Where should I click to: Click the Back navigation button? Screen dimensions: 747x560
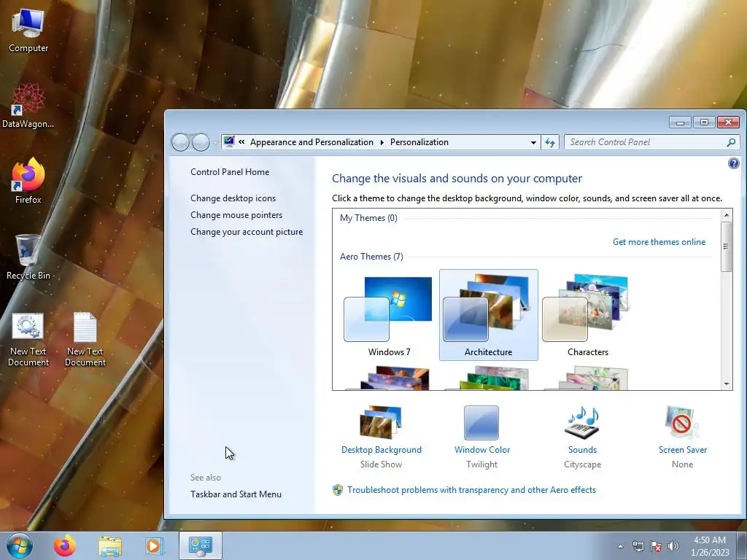pyautogui.click(x=180, y=142)
